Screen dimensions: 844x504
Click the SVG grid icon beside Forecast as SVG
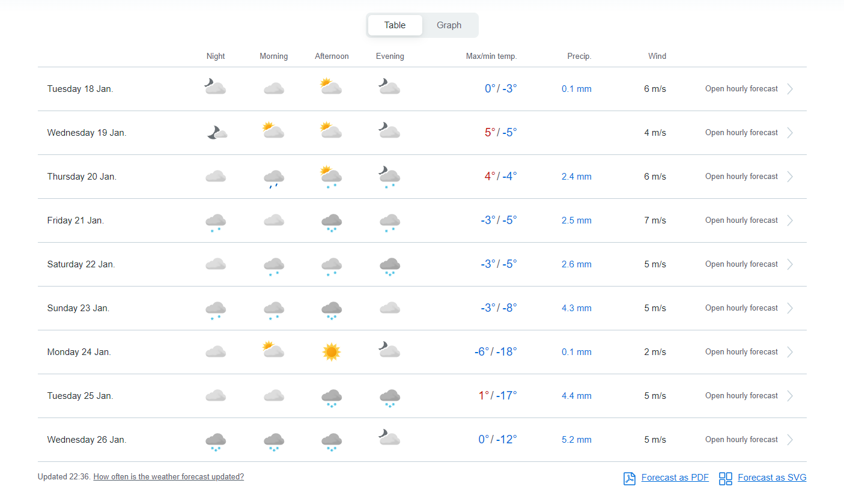726,478
